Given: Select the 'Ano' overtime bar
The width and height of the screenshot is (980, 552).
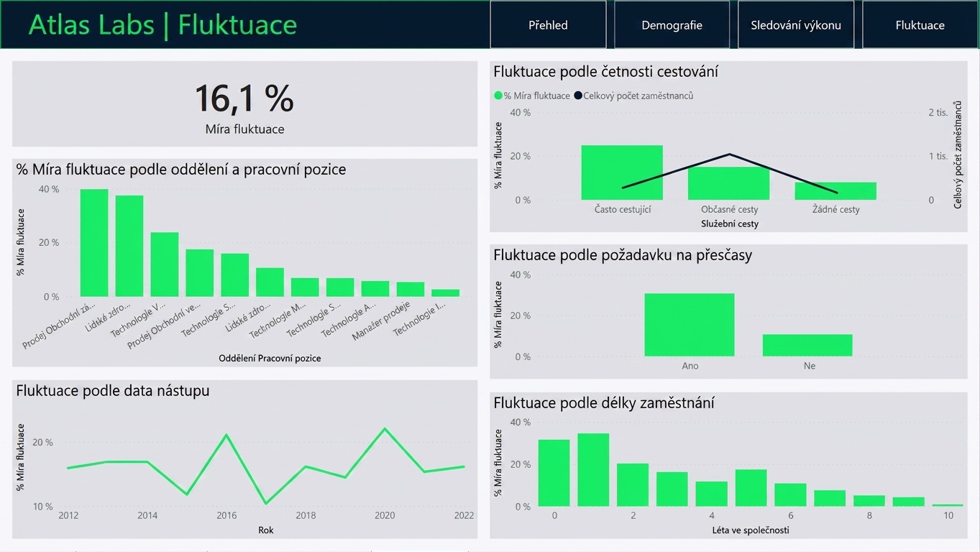Looking at the screenshot, I should [x=690, y=325].
